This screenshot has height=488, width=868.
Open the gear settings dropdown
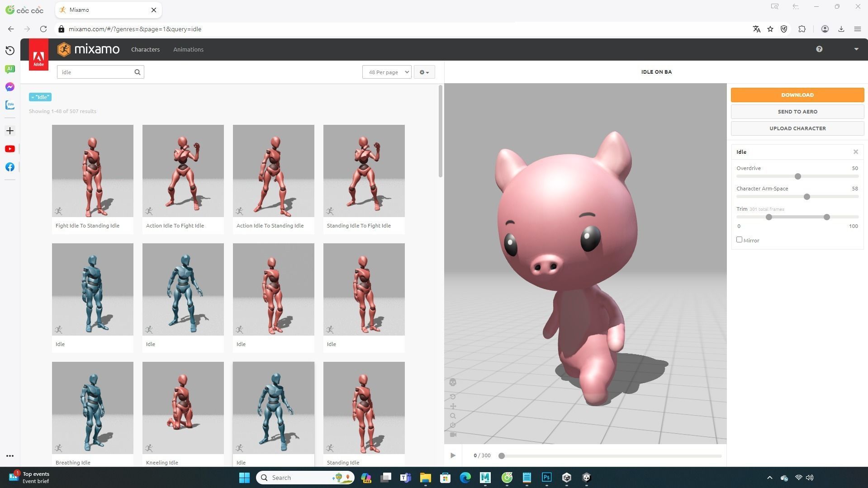tap(424, 72)
